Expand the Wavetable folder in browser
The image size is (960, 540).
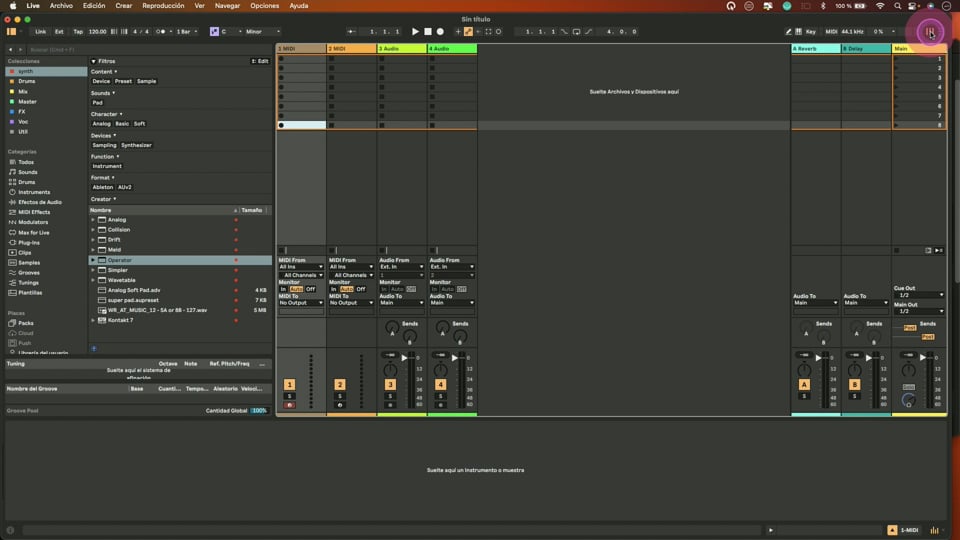(x=93, y=280)
